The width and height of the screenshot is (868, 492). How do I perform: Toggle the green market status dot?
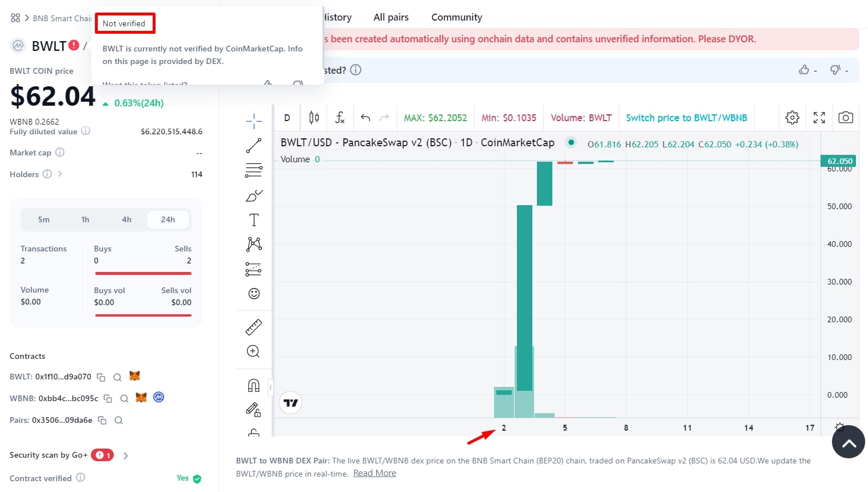571,142
